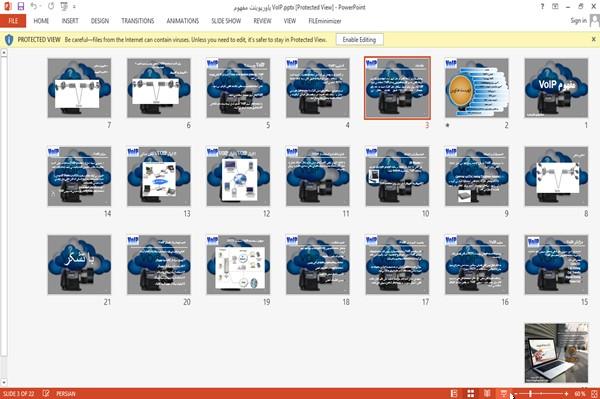This screenshot has height=399, width=600.
Task: Click the Redo/Repeat icon
Action: pos(51,6)
